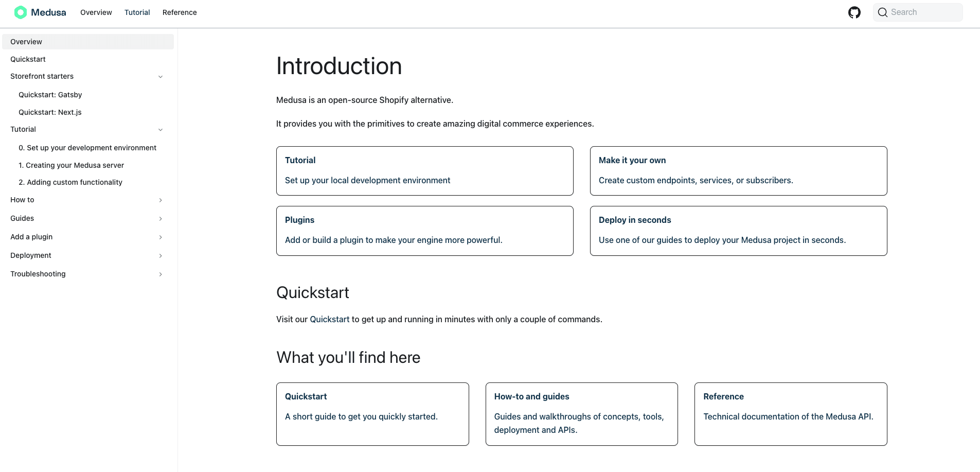This screenshot has width=980, height=472.
Task: Expand the Deployment section
Action: 161,256
